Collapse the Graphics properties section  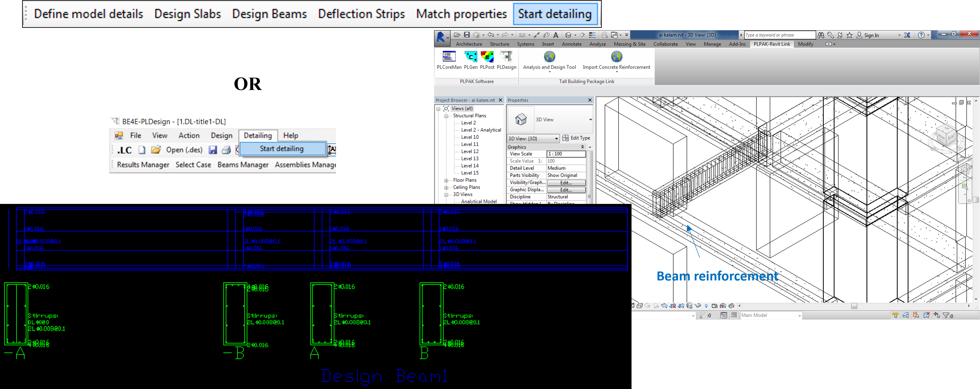coord(582,147)
